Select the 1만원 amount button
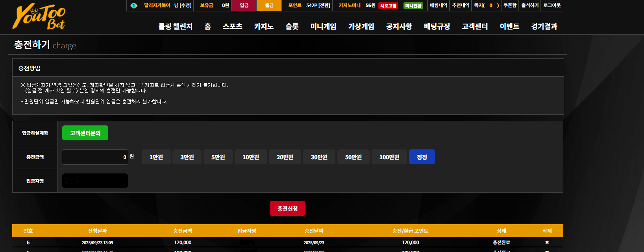The image size is (644, 252). coord(156,157)
